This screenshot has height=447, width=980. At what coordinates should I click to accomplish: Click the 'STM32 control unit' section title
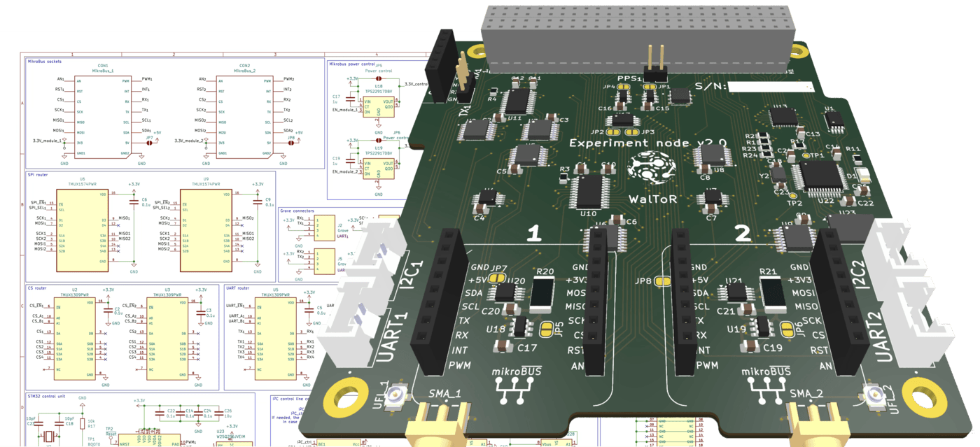click(46, 396)
